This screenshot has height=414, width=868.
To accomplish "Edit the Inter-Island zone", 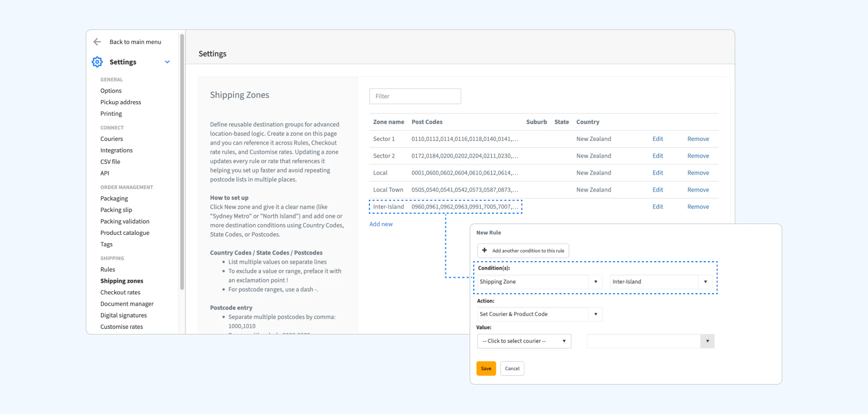I will (x=658, y=207).
